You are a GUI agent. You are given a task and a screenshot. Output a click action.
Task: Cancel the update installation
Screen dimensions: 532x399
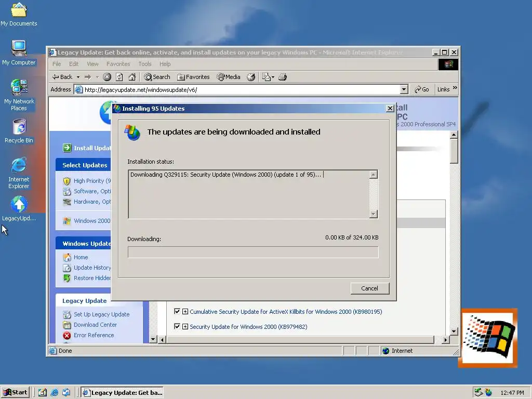coord(369,288)
